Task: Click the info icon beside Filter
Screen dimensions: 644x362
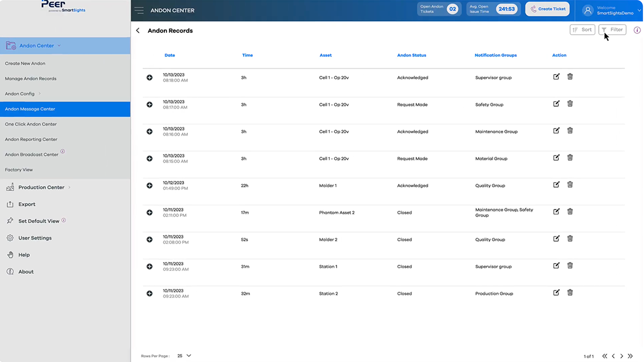Action: (637, 30)
